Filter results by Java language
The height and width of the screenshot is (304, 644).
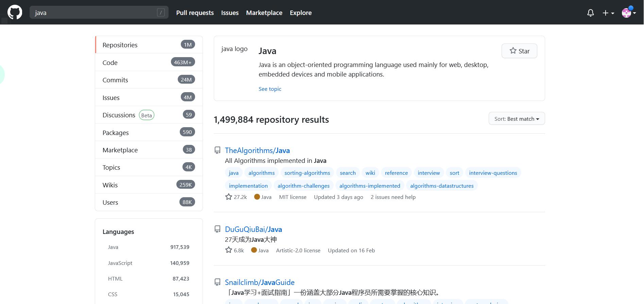coord(149,247)
